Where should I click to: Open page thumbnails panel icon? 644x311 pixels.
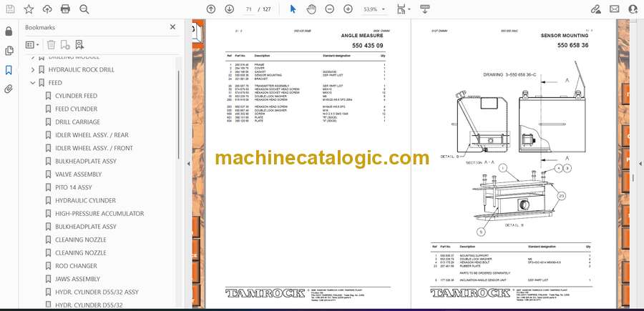pos(9,51)
